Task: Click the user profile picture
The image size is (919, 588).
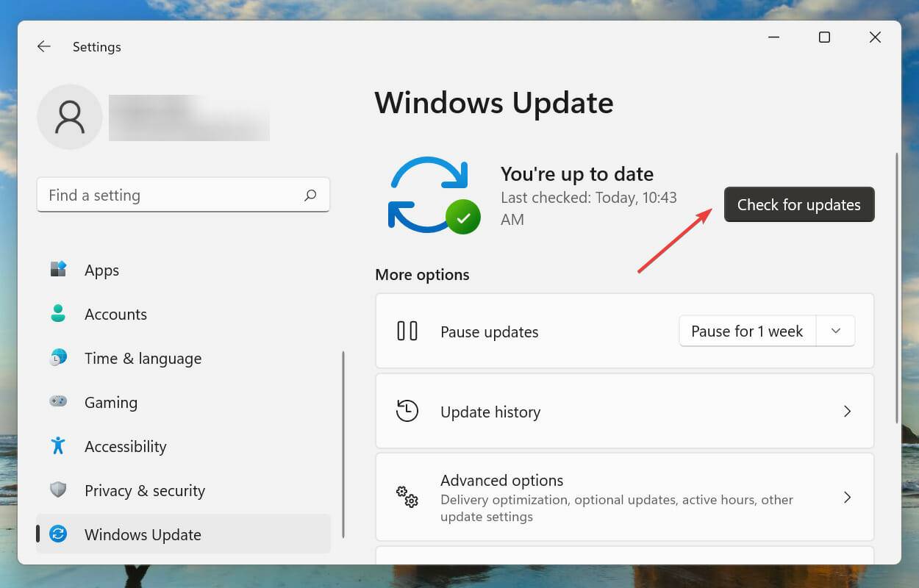Action: click(70, 117)
